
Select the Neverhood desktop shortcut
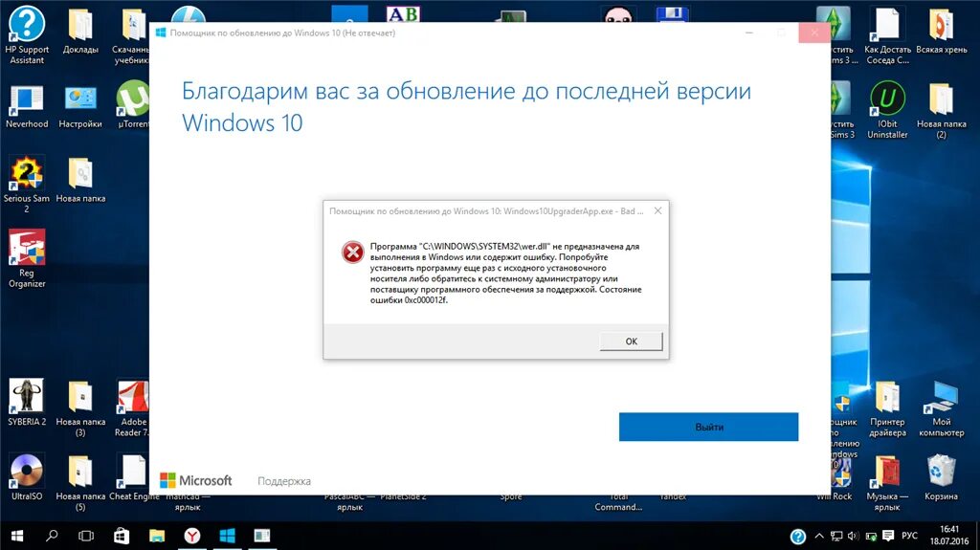pyautogui.click(x=26, y=106)
